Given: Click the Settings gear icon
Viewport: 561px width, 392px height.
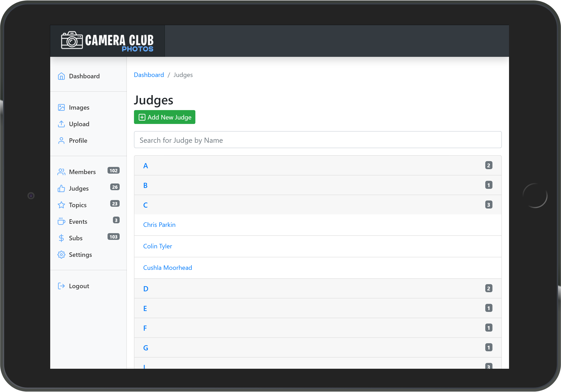Looking at the screenshot, I should coord(61,255).
